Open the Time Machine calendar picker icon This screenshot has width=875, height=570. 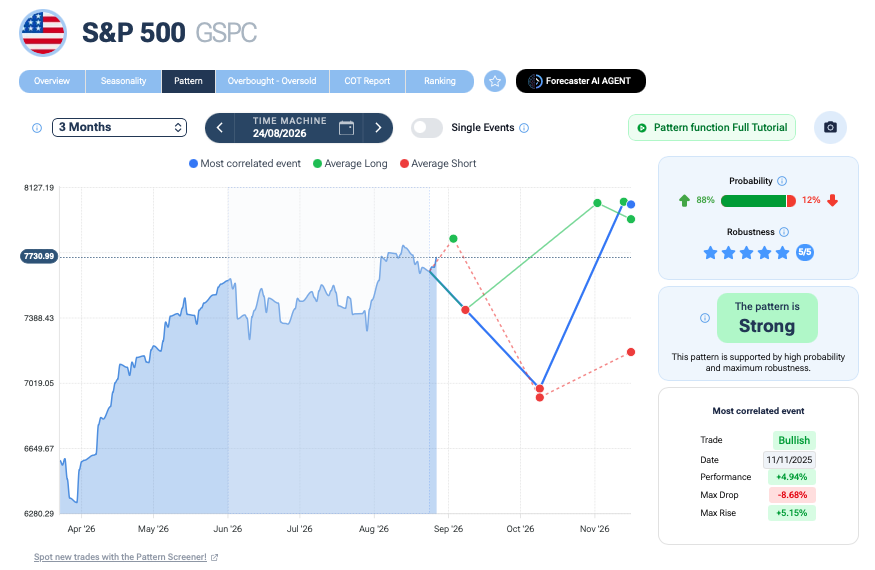click(346, 128)
